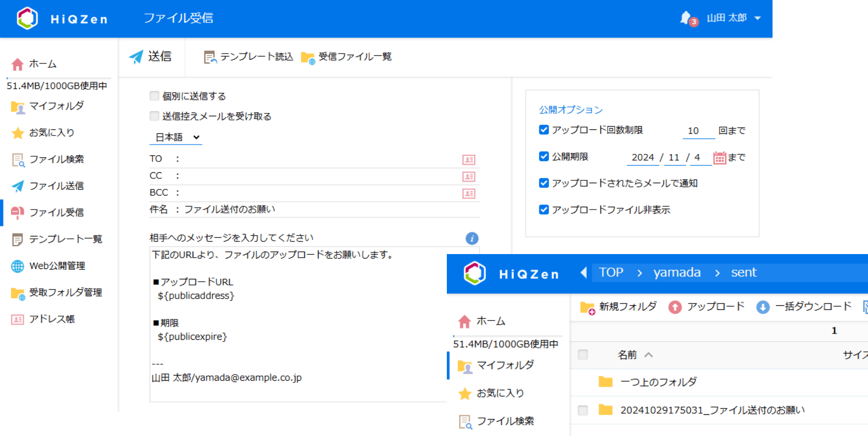Enable 個別に送信する checkbox
868x436 pixels.
pyautogui.click(x=154, y=96)
